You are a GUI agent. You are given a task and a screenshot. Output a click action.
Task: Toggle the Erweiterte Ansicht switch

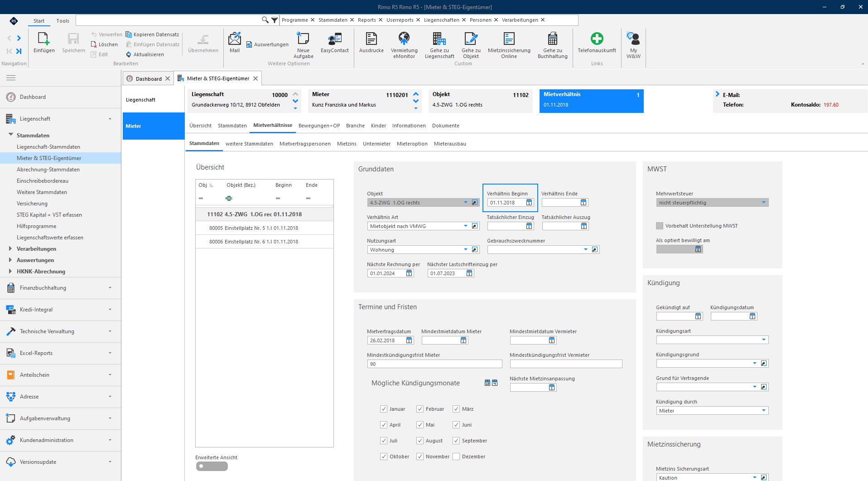point(212,466)
